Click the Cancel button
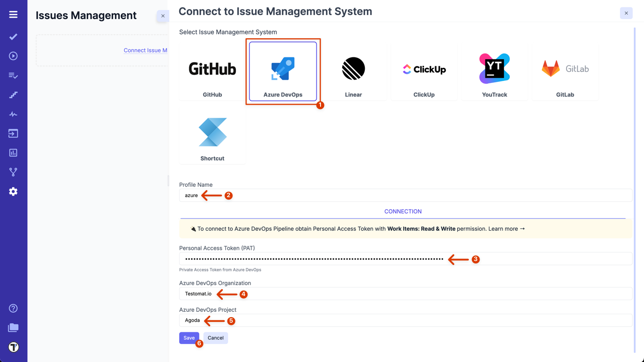 tap(215, 338)
